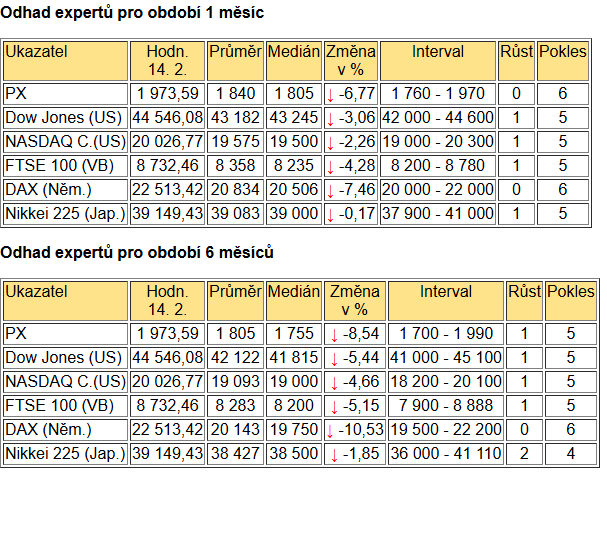Click the interval 8 200 - 8 780 cell

point(438,166)
